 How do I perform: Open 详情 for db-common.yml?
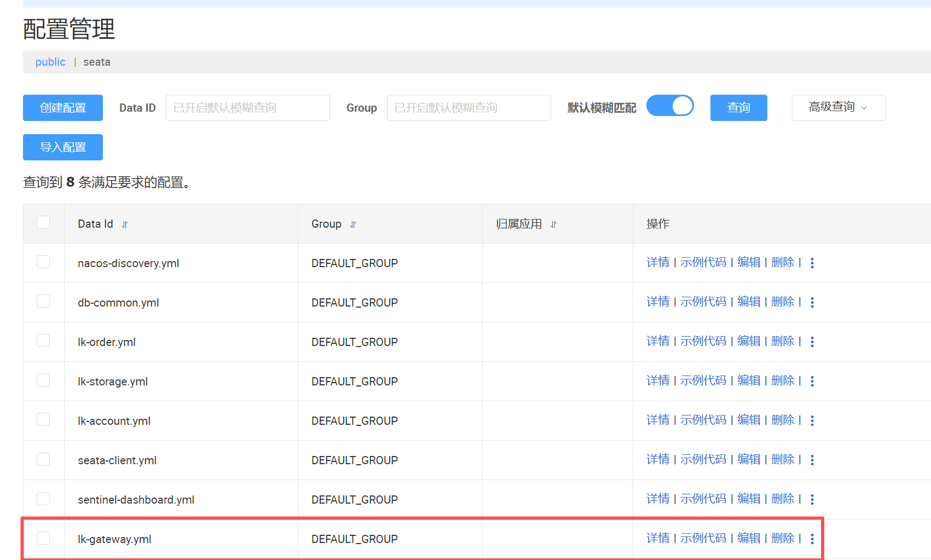[x=658, y=302]
